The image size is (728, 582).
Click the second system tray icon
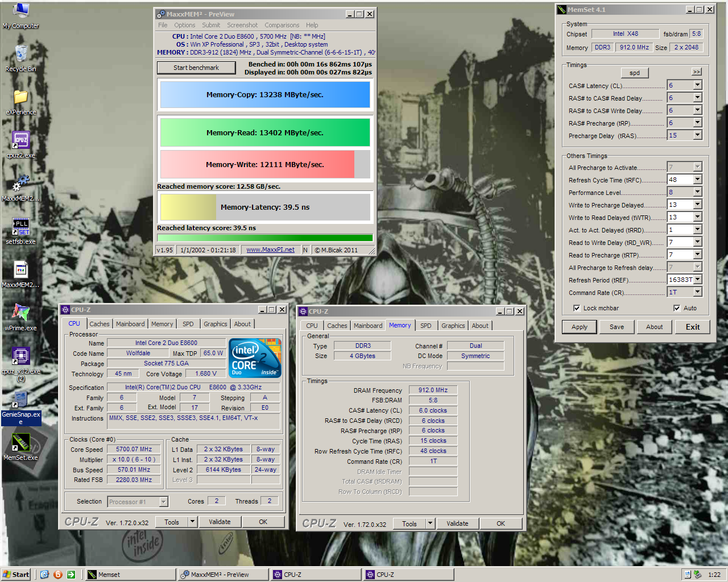pyautogui.click(x=697, y=575)
